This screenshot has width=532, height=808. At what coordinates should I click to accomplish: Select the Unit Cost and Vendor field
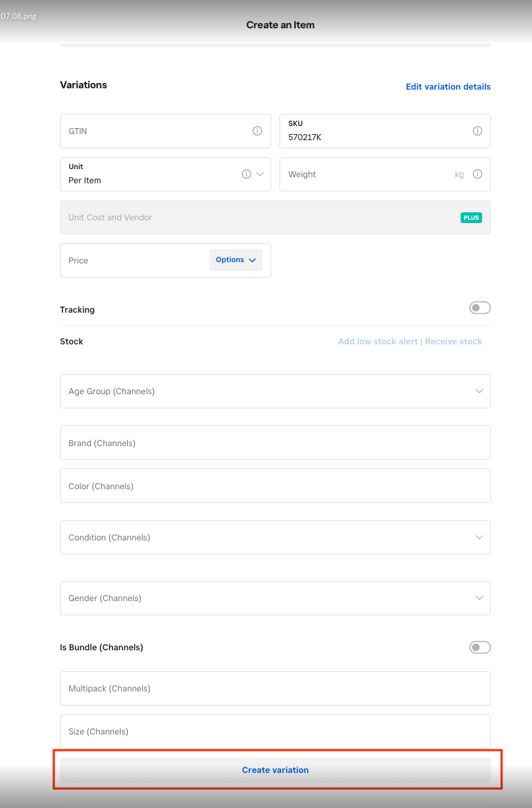[275, 218]
